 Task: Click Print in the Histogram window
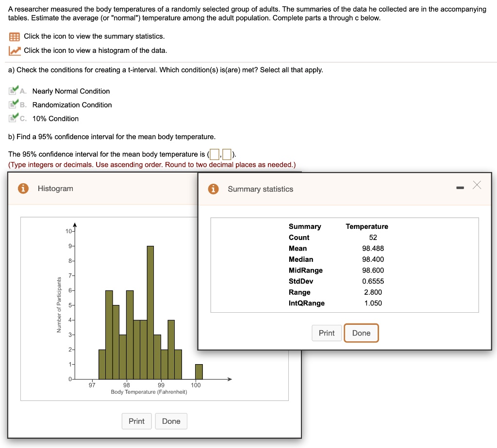coord(136,421)
